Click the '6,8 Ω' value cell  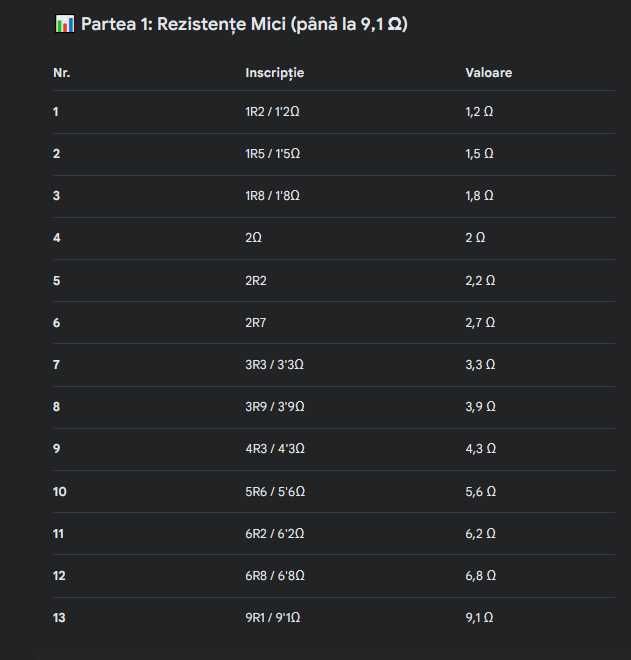(480, 575)
